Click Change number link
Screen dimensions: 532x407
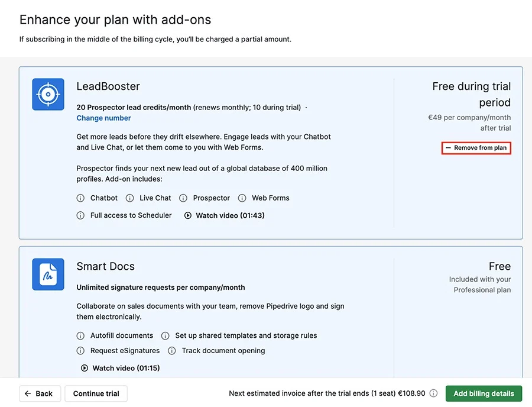click(x=103, y=118)
